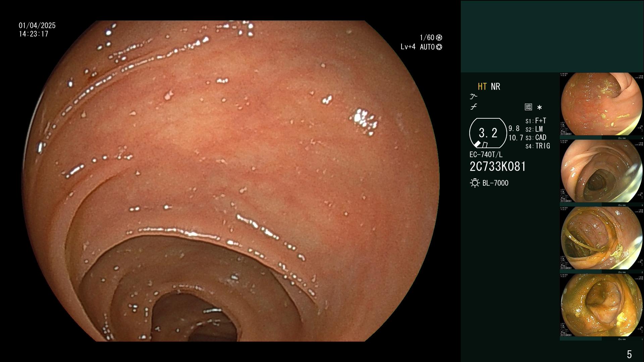Select the S1: F+T switch assignment
The image size is (644, 362).
(x=536, y=121)
